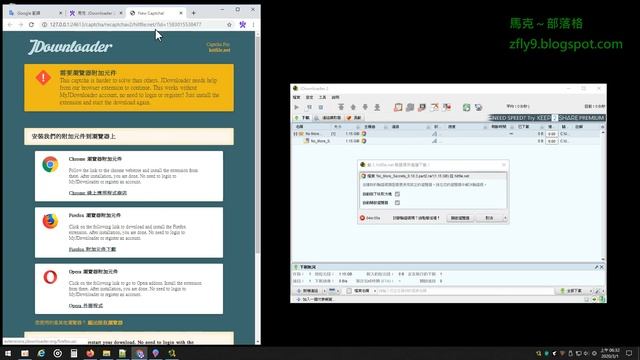Select the Downloads tab in JDownloader
This screenshot has height=360, width=640.
pyautogui.click(x=303, y=118)
